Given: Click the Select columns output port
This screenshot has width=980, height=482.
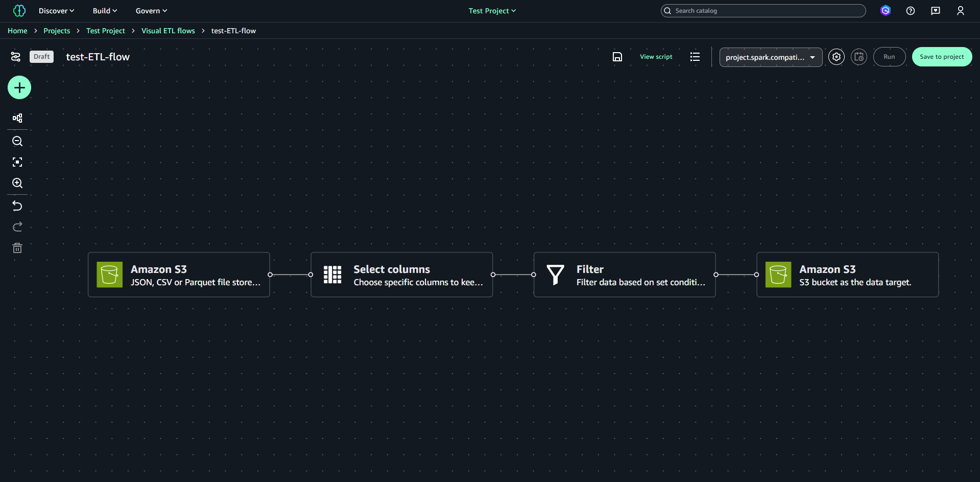Looking at the screenshot, I should 493,274.
